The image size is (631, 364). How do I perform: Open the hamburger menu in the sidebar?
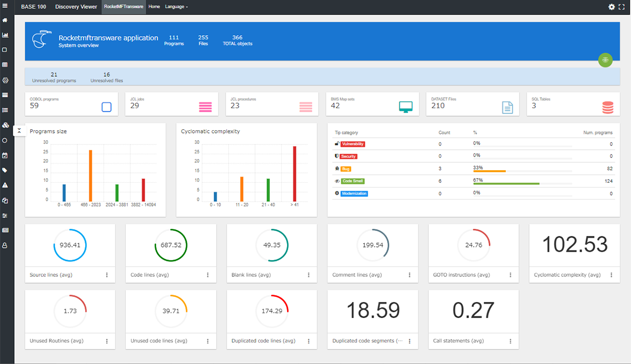pyautogui.click(x=5, y=7)
